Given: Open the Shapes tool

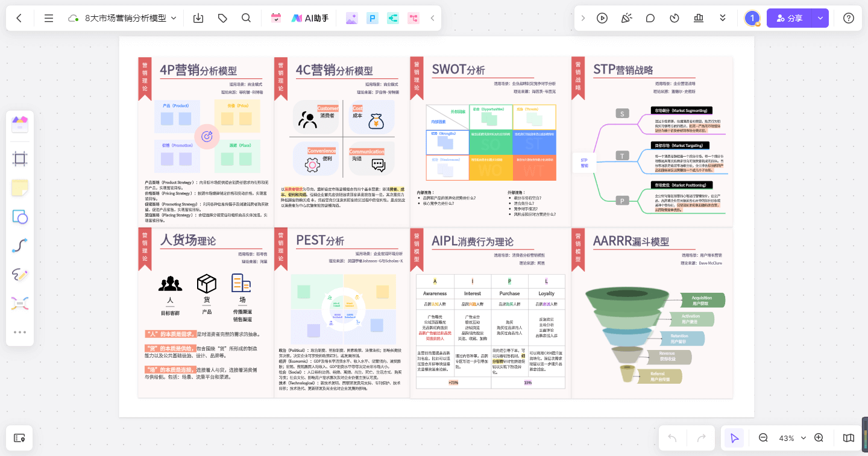Looking at the screenshot, I should (x=20, y=216).
